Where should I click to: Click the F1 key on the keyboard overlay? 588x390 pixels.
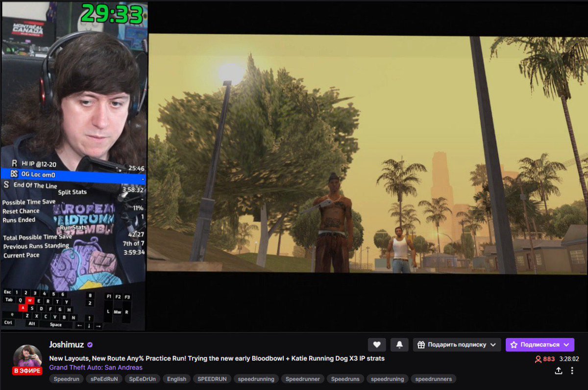[x=109, y=297]
